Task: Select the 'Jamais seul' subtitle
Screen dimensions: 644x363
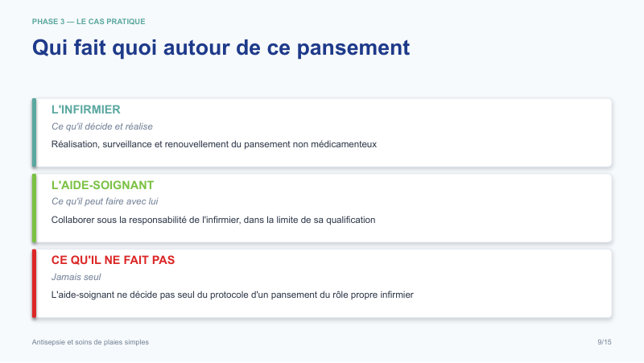Action: tap(76, 277)
